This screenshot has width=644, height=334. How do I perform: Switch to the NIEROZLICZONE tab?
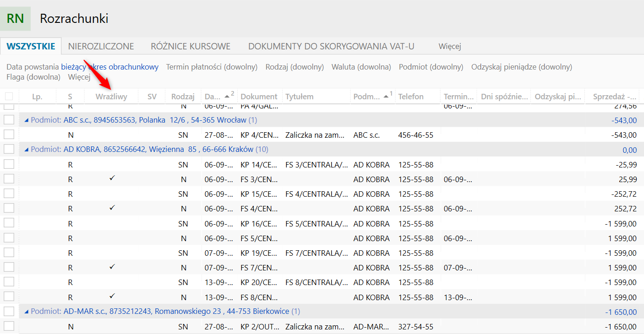(x=101, y=46)
